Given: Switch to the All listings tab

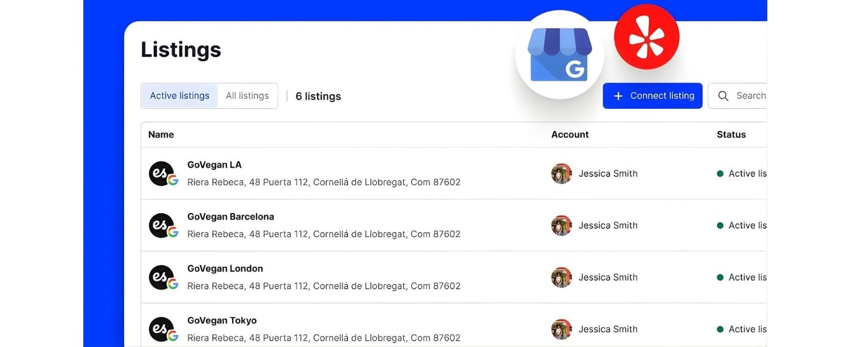Looking at the screenshot, I should (247, 96).
